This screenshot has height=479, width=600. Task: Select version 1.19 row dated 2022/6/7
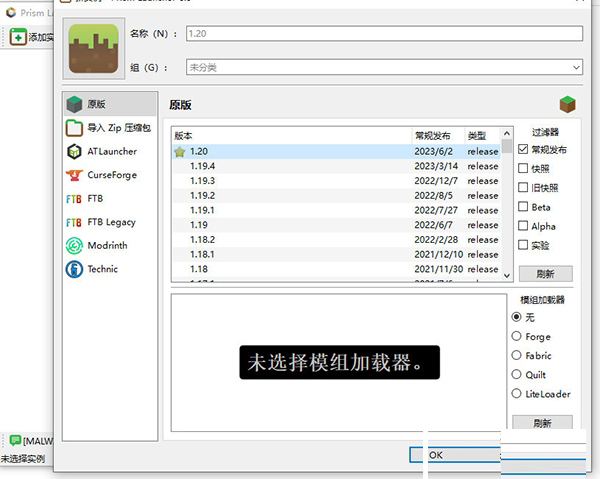(336, 225)
